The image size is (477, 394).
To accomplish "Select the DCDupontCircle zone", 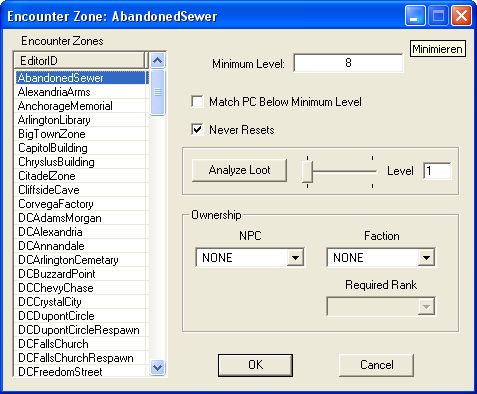I will pos(81,316).
